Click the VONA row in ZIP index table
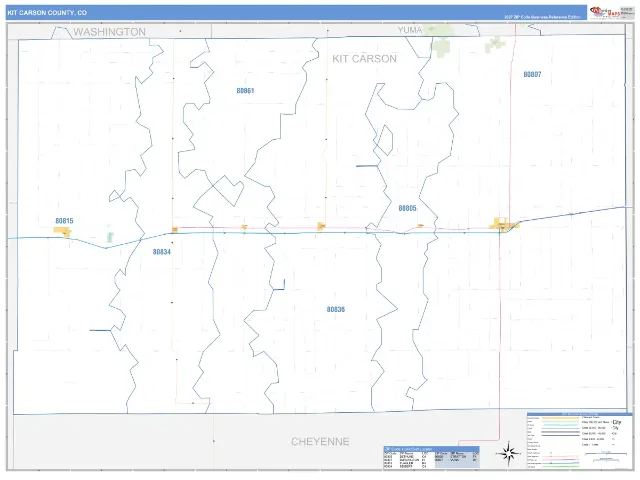 click(457, 460)
